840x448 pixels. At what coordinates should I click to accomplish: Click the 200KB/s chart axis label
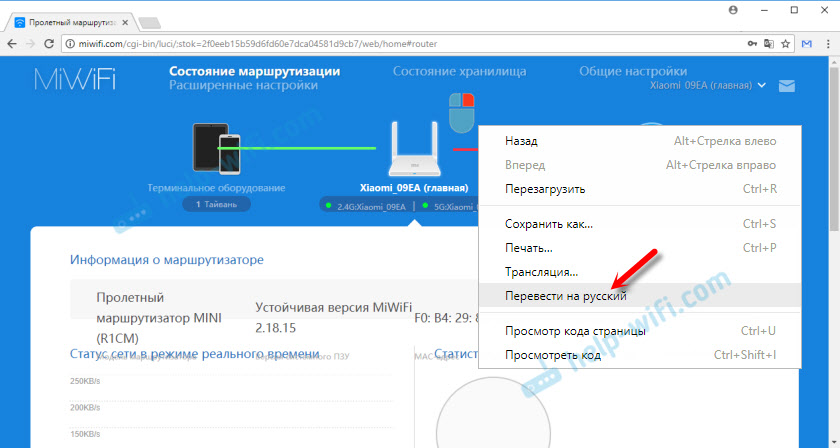tap(85, 408)
